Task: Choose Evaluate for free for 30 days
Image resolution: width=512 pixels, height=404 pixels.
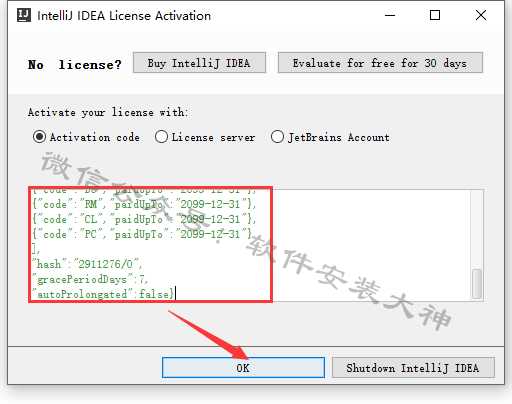Action: click(380, 63)
